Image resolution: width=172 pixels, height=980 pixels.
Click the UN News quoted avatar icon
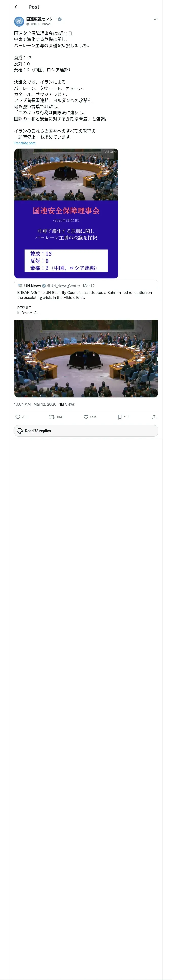click(x=20, y=286)
